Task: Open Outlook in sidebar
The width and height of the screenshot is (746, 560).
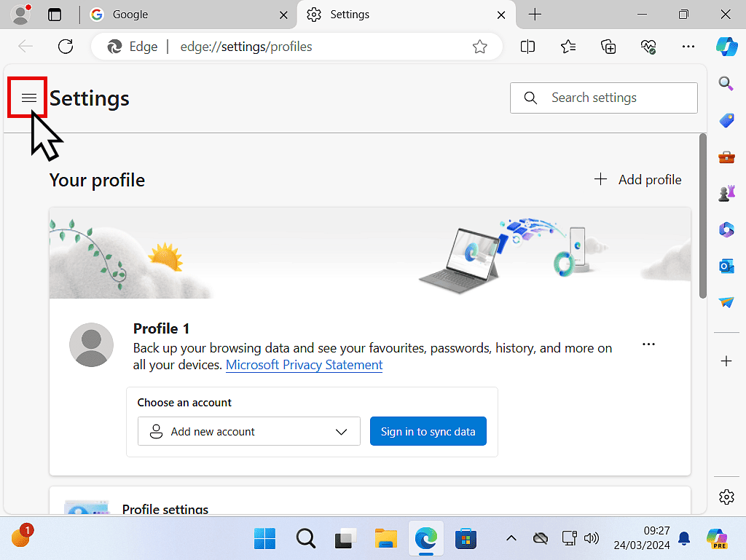Action: 726,267
